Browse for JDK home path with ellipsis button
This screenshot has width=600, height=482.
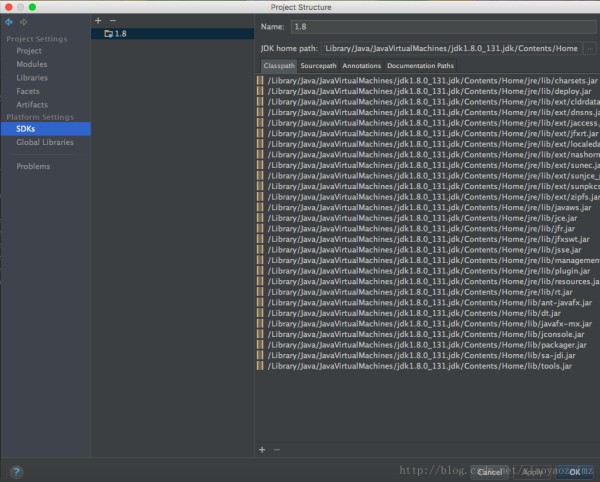click(590, 49)
